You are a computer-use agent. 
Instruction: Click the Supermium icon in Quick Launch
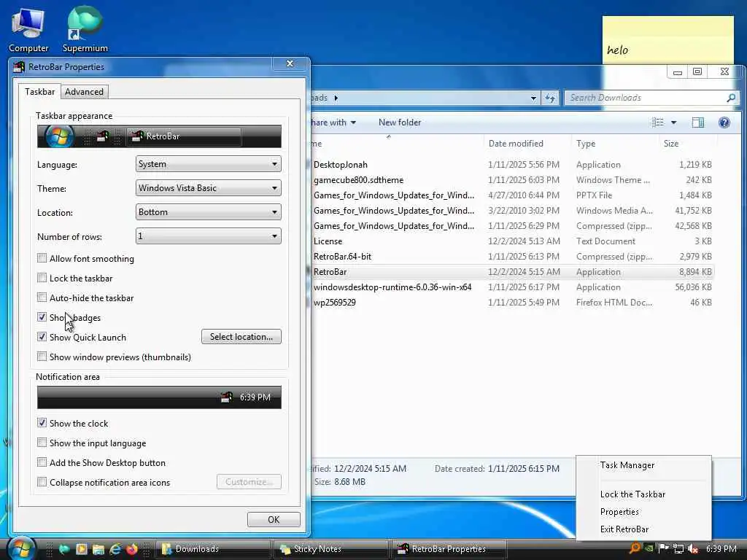click(x=64, y=549)
